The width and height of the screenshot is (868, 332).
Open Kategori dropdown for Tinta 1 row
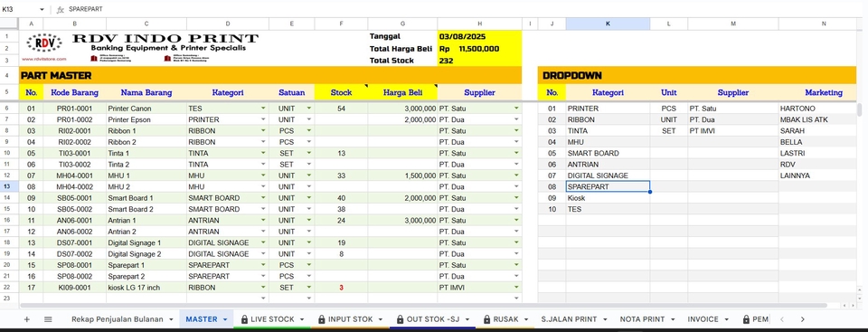click(263, 154)
